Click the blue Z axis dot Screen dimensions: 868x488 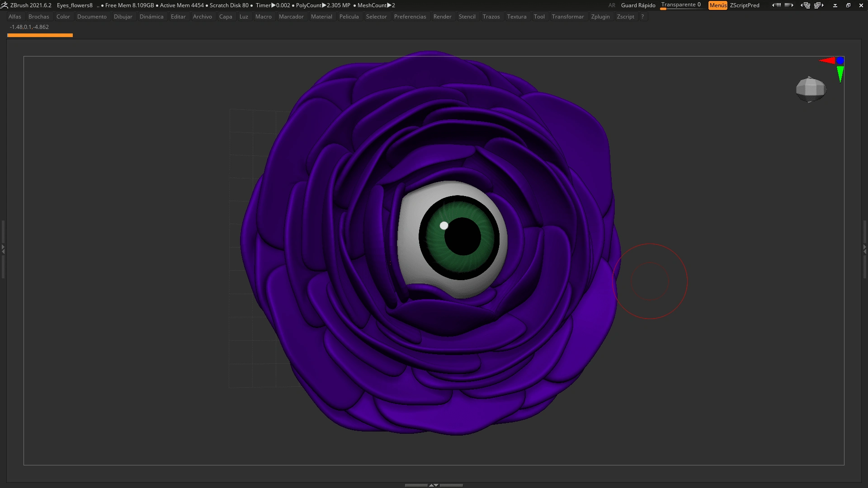840,60
